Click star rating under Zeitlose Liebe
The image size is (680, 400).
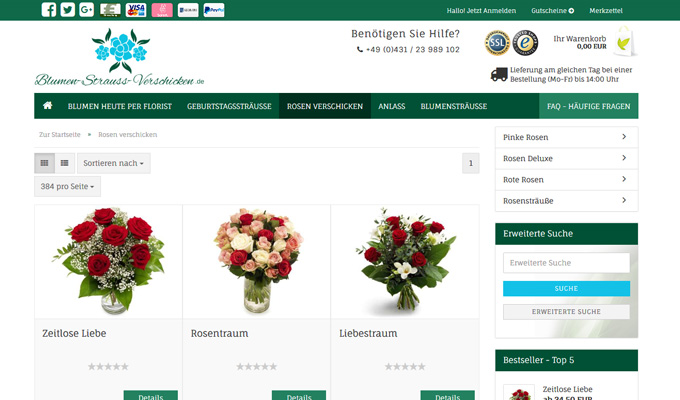108,367
